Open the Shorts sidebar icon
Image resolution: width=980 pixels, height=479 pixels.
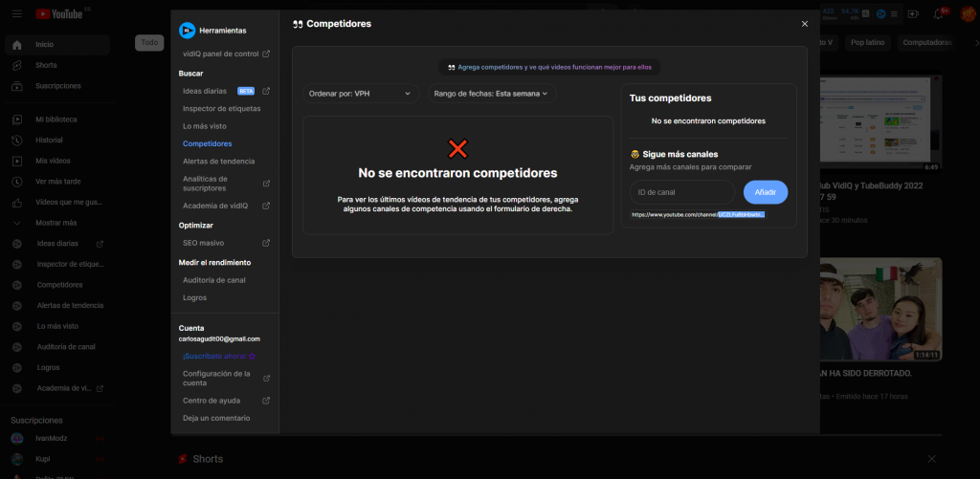(x=17, y=65)
